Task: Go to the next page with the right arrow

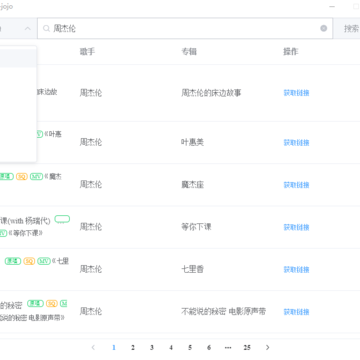Action: click(267, 348)
